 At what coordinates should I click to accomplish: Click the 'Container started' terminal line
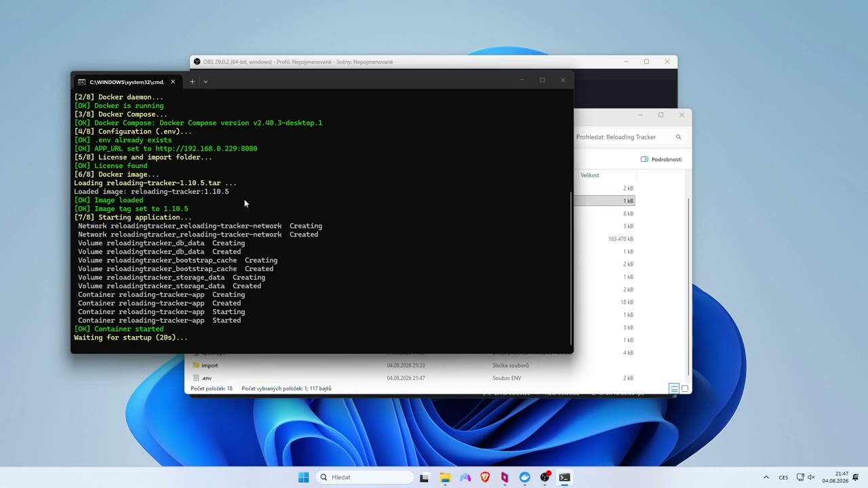pos(119,329)
